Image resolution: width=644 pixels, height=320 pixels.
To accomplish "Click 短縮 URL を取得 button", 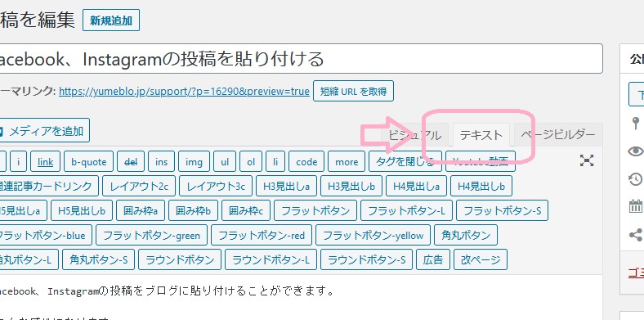I will (353, 92).
